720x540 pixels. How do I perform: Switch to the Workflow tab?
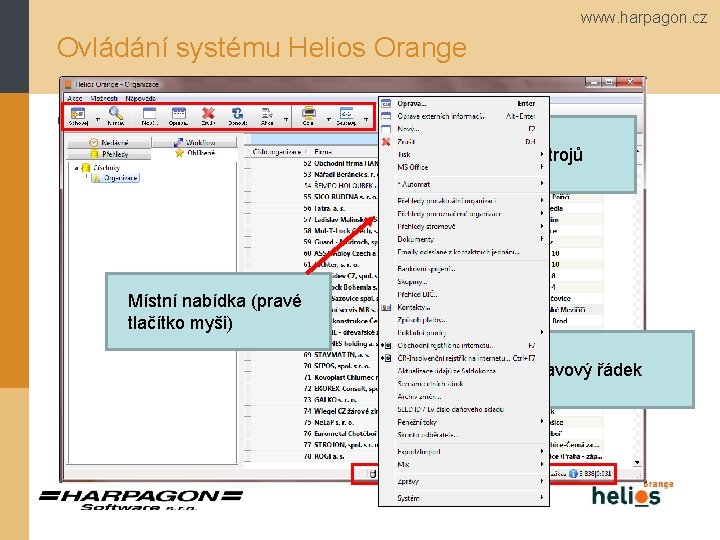[195, 142]
